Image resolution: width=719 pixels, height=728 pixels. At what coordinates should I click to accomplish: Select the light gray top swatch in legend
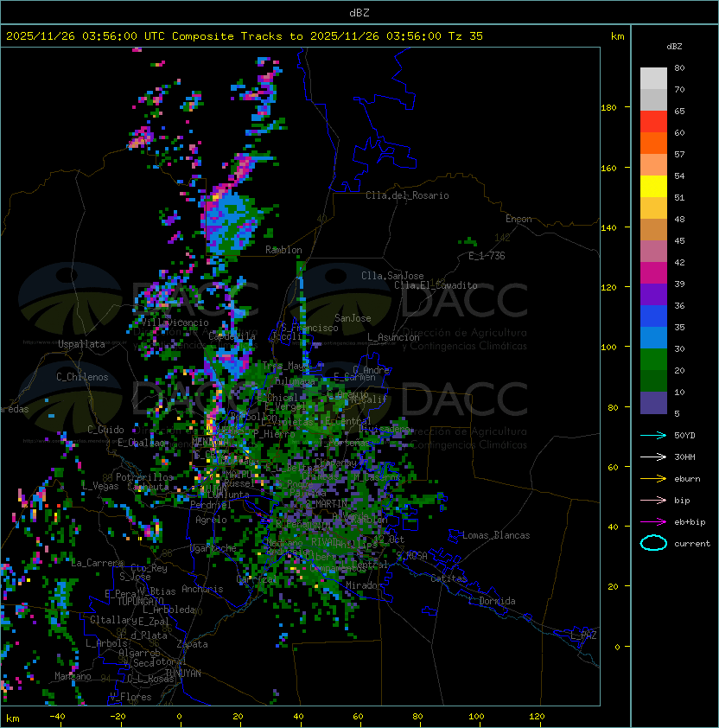pos(653,79)
